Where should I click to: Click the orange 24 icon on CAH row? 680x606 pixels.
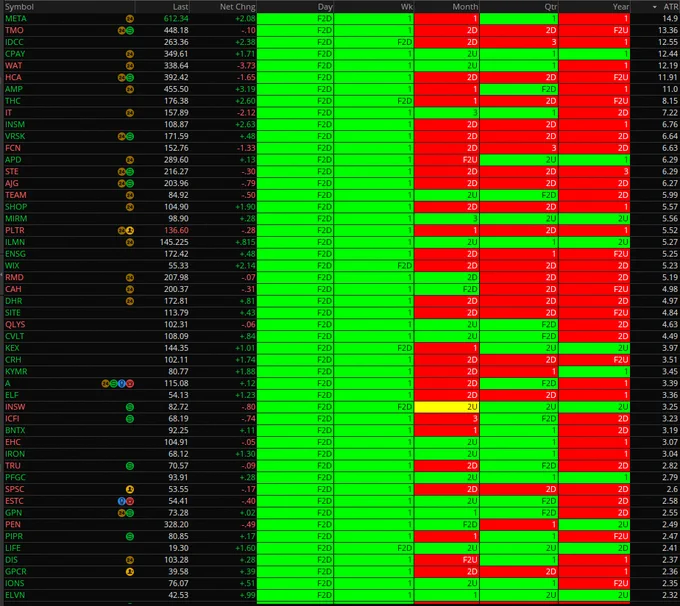[x=130, y=289]
